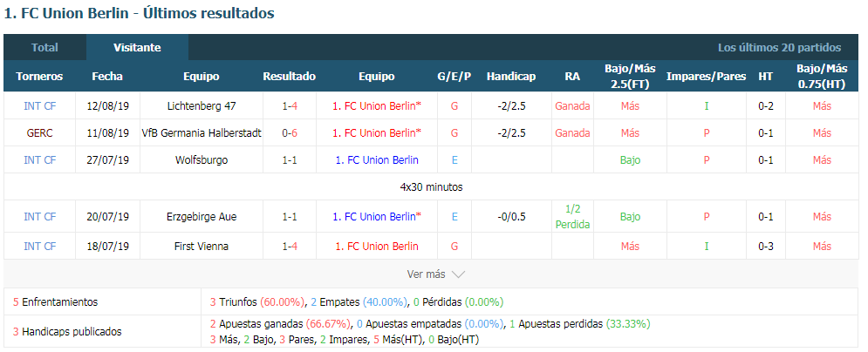The image size is (868, 352).
Task: Click the Handicap column header
Action: (511, 77)
